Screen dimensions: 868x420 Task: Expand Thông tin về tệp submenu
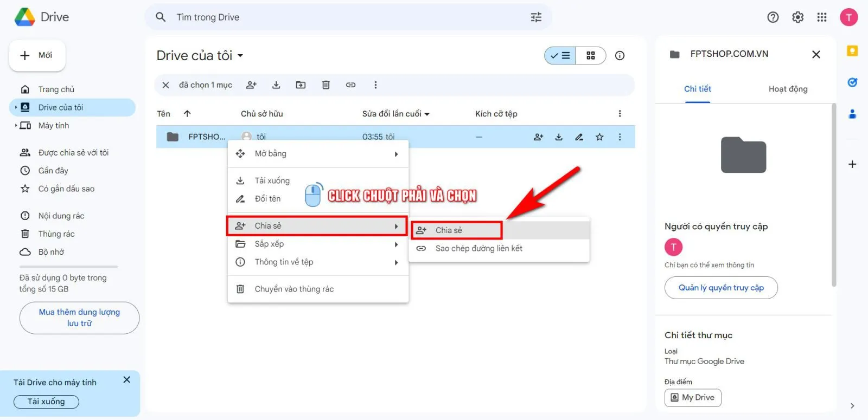(318, 262)
